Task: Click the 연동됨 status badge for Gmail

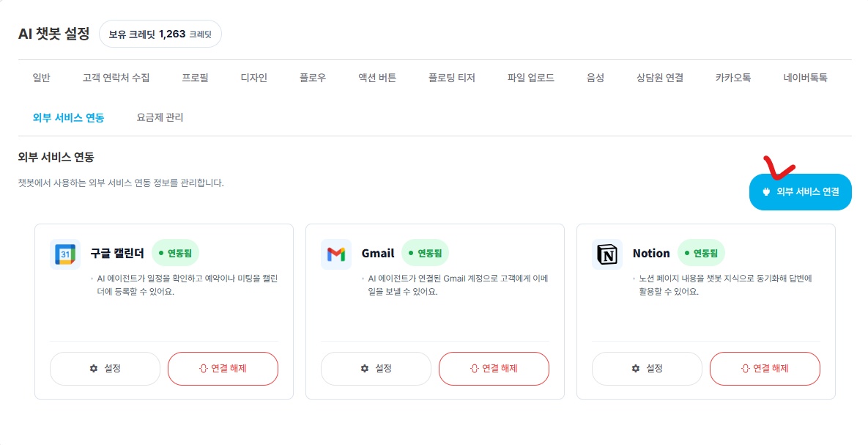Action: (425, 253)
